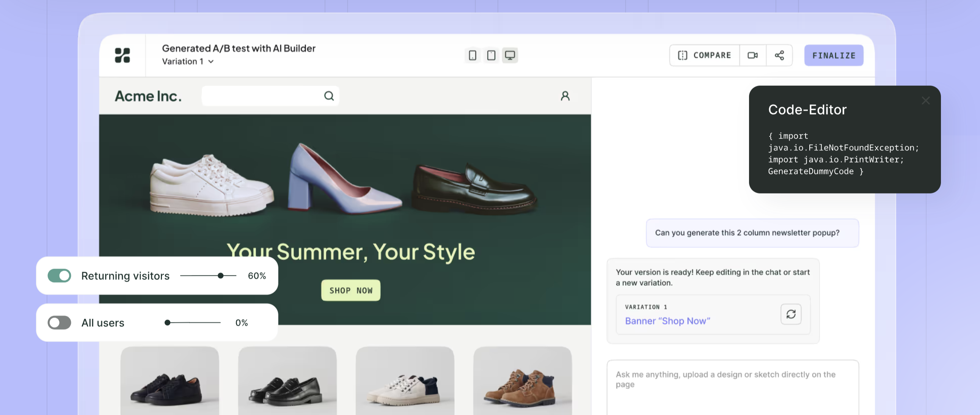Switch to mobile preview mode
This screenshot has height=415, width=980.
point(472,55)
